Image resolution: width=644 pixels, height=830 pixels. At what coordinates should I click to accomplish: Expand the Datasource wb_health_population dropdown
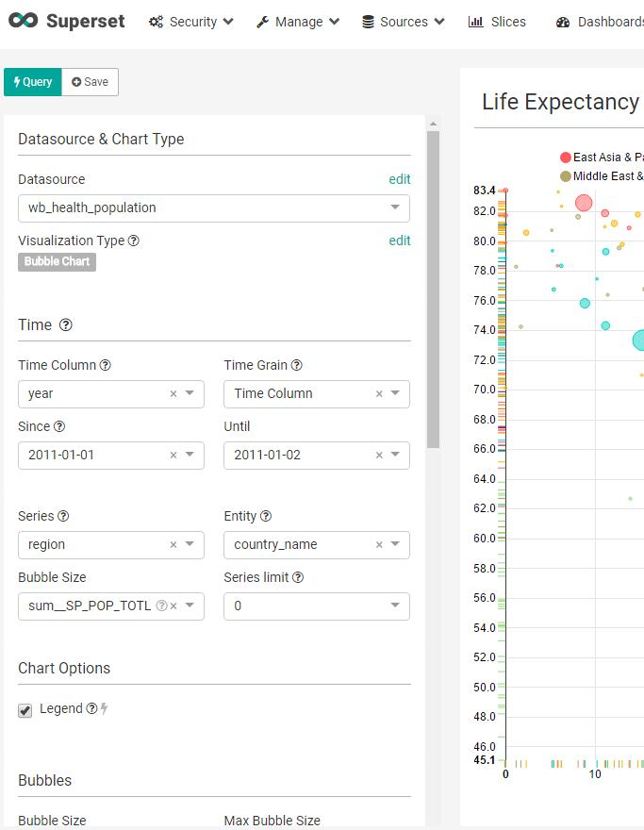click(x=395, y=207)
